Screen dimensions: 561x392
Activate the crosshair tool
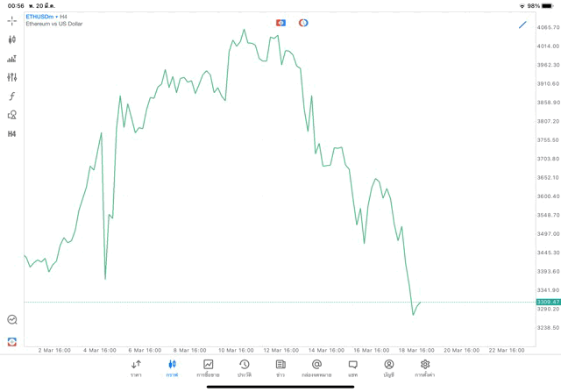12,20
